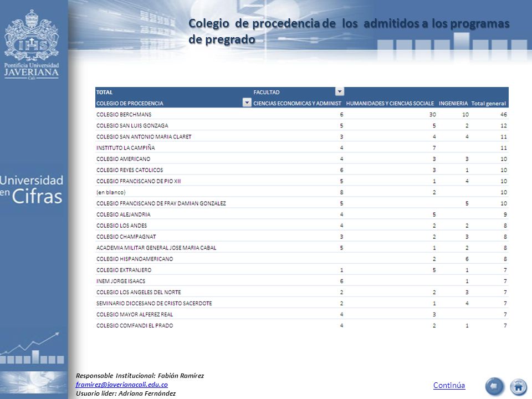Click Colegio Alejandria total value 9
Viewport: 532px width, 399px height.
[505, 214]
